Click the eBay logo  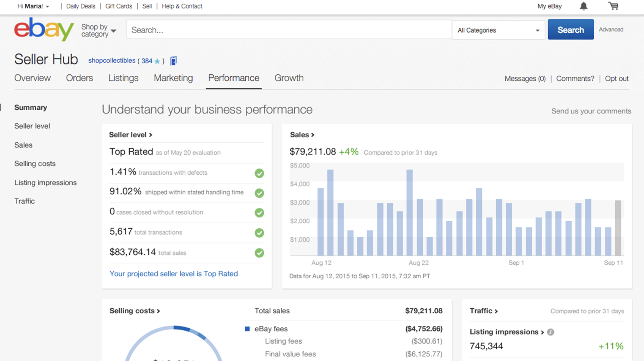[44, 29]
